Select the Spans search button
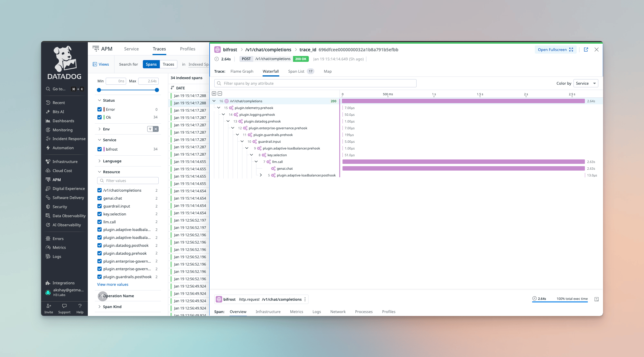This screenshot has width=644, height=357. 151,64
